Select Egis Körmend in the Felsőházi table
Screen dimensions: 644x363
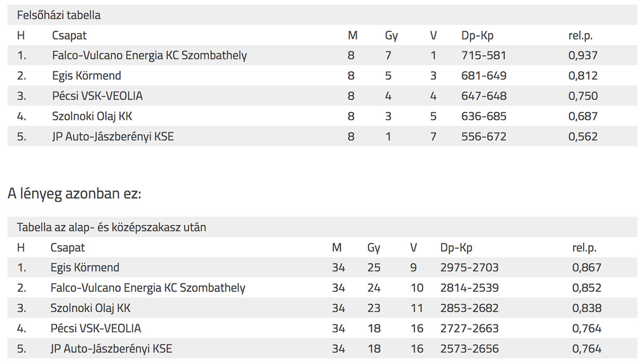point(87,76)
